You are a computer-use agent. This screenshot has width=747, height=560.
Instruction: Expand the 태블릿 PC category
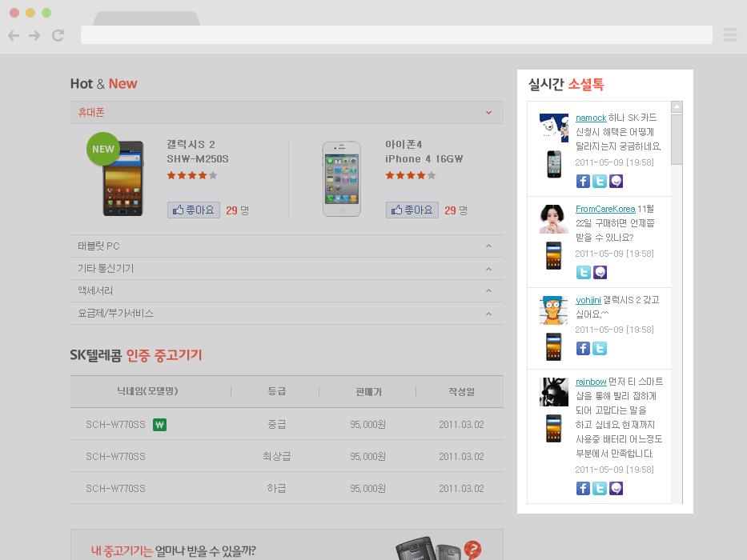pyautogui.click(x=488, y=246)
